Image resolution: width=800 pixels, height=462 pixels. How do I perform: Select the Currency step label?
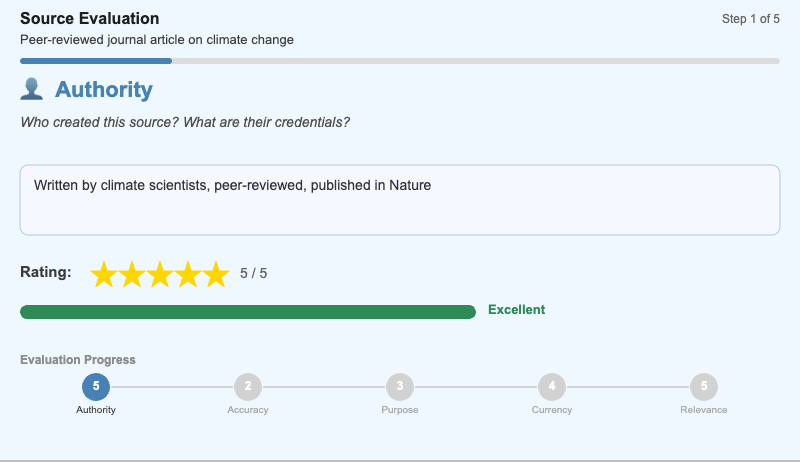(x=552, y=410)
